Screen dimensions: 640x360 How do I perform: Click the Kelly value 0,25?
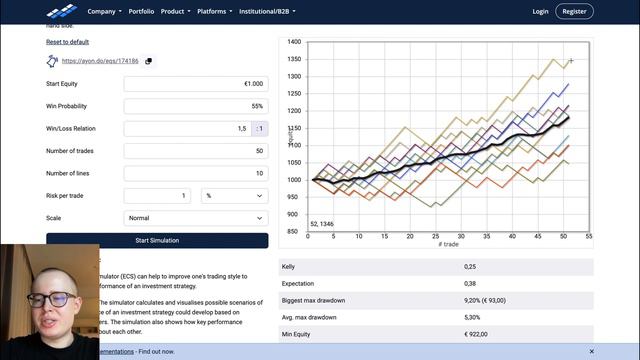(470, 267)
